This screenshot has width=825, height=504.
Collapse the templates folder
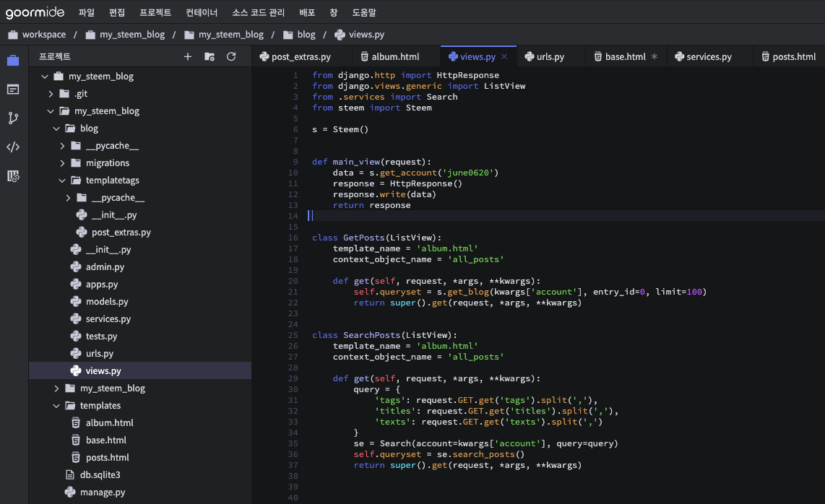point(57,406)
